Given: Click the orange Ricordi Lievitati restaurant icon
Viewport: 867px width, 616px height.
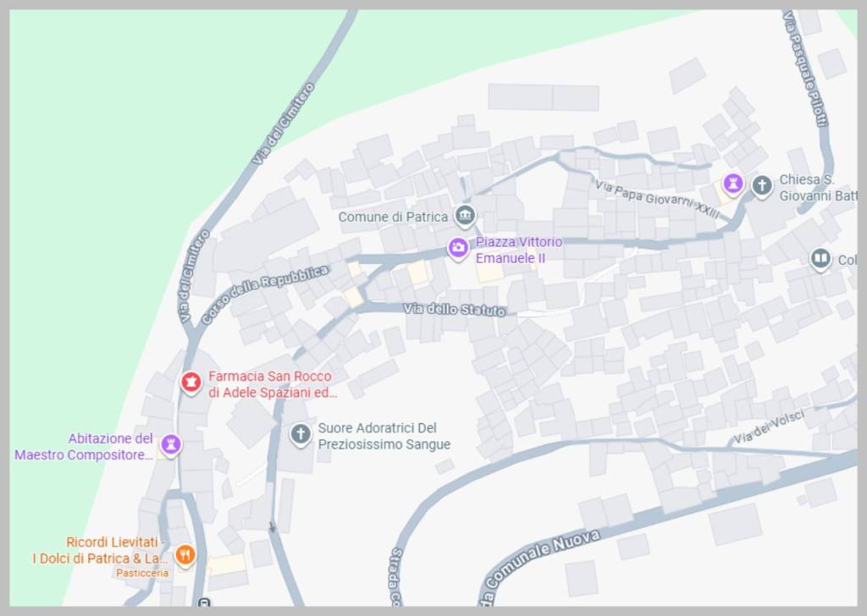Looking at the screenshot, I should tap(185, 556).
